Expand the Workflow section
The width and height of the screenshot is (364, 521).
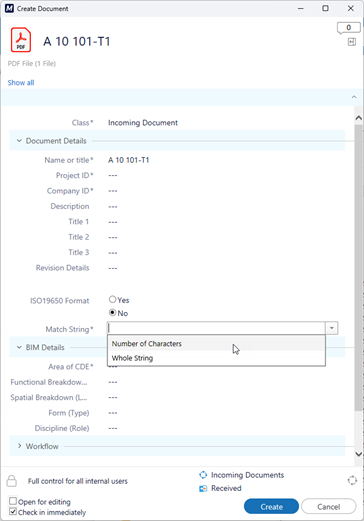[19, 446]
